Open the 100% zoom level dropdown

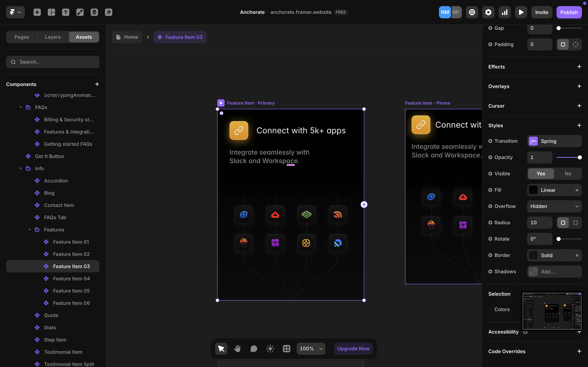311,349
